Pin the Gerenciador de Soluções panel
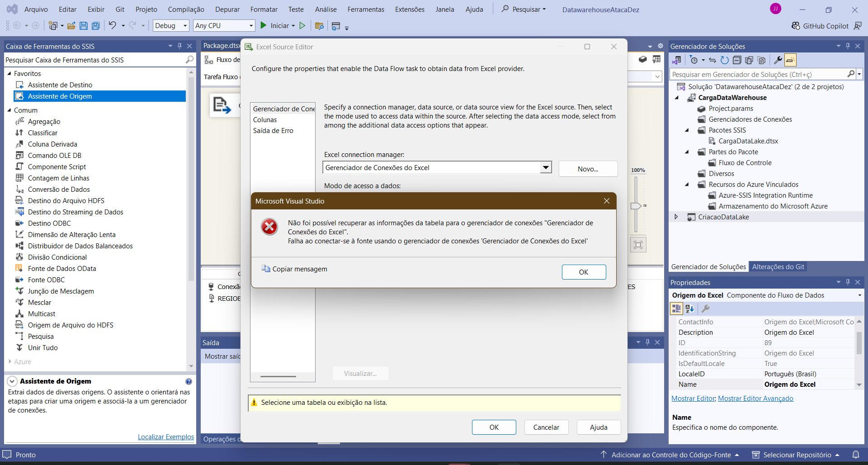This screenshot has height=465, width=868. pyautogui.click(x=848, y=46)
